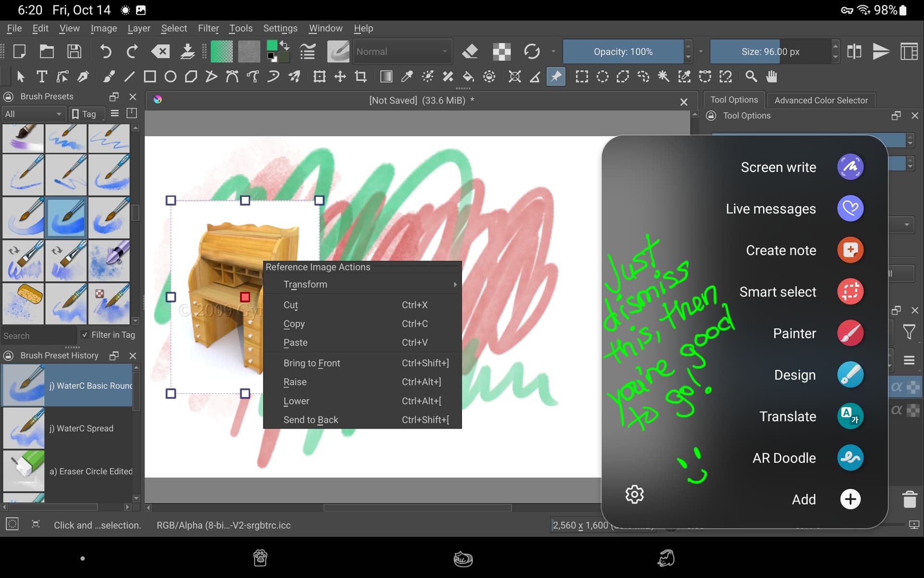This screenshot has height=578, width=924.
Task: Toggle Filter in Tag checkbox
Action: [x=85, y=335]
